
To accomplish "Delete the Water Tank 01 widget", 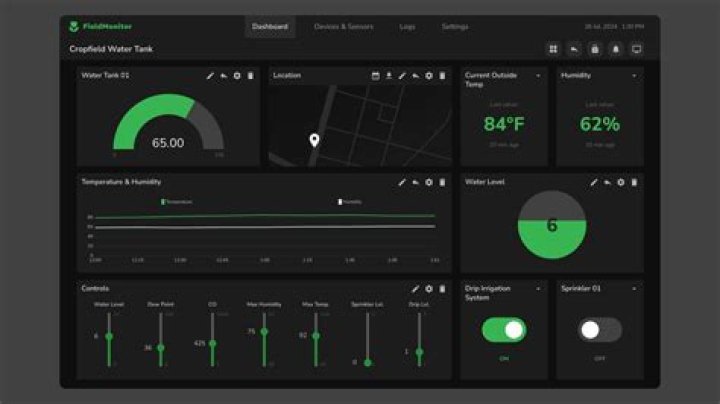I will (x=250, y=76).
